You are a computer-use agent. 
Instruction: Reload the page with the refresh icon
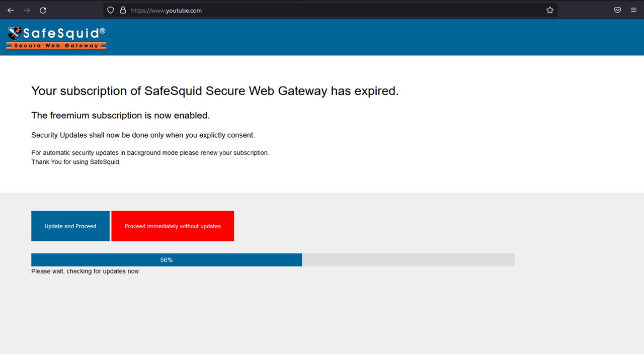pos(43,10)
